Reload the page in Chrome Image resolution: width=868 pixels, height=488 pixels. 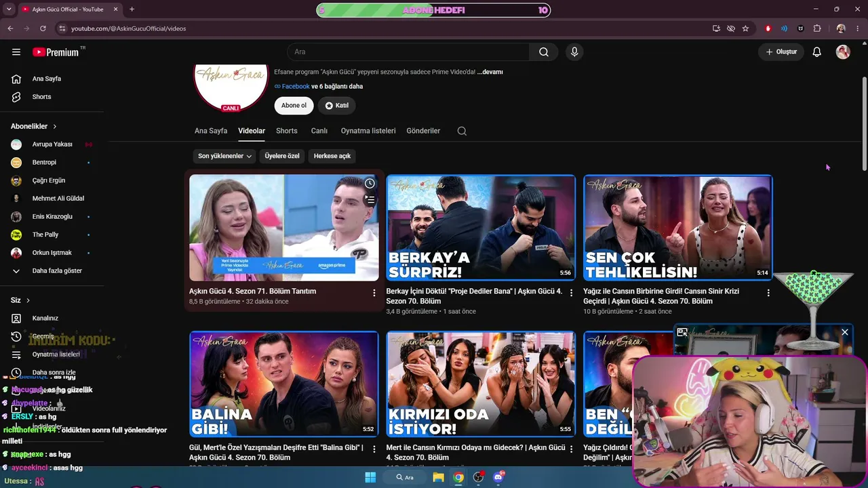[x=43, y=28]
